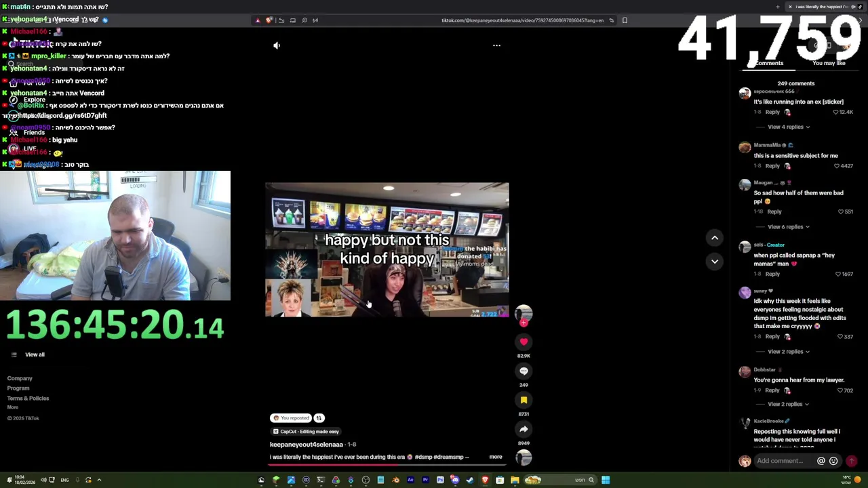
Task: Open Brave rewards triangle icon
Action: (258, 20)
